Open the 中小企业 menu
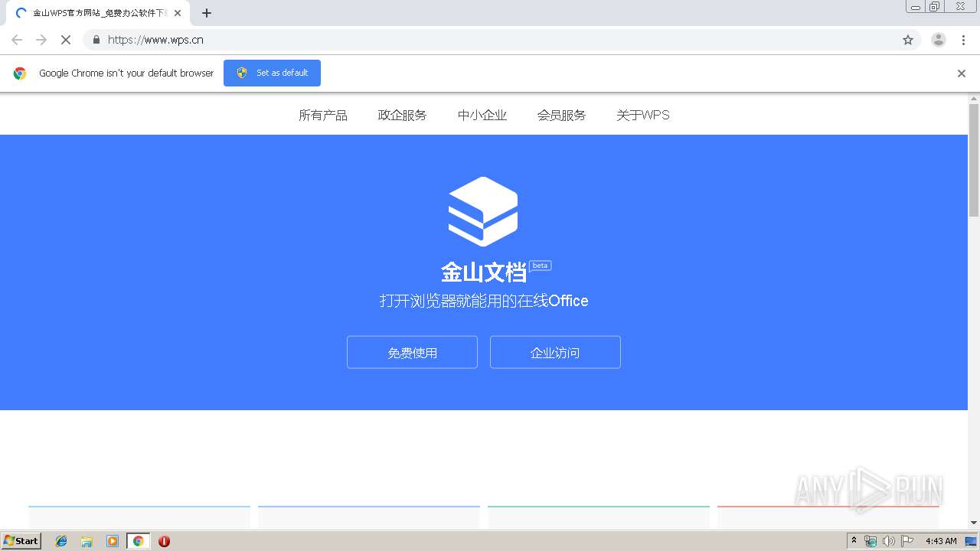The height and width of the screenshot is (551, 980). point(482,115)
